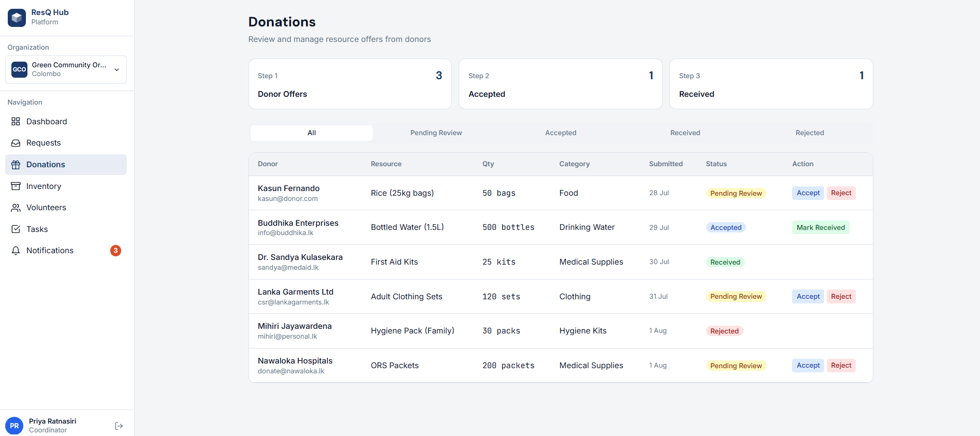Image resolution: width=980 pixels, height=436 pixels.
Task: Go to the Volunteers page
Action: (x=66, y=208)
